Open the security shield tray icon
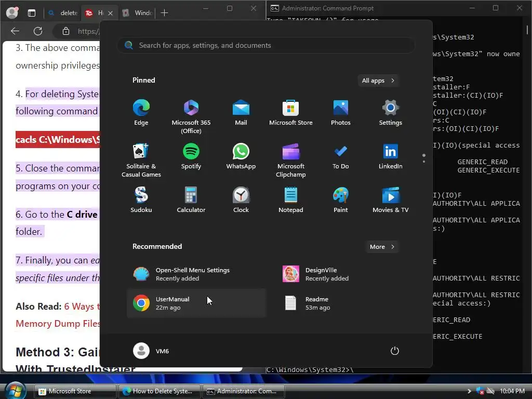The width and height of the screenshot is (532, 399). tap(480, 391)
